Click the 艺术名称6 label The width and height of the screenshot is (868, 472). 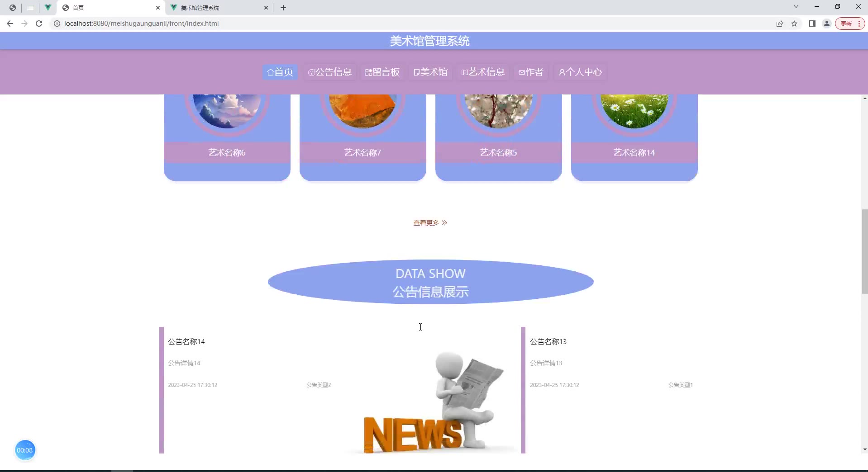tap(227, 153)
